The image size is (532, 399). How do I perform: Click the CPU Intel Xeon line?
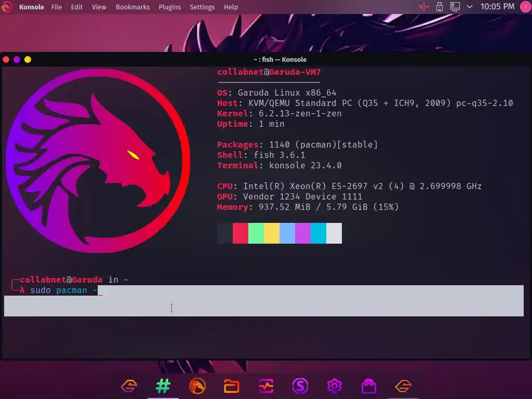(x=350, y=187)
